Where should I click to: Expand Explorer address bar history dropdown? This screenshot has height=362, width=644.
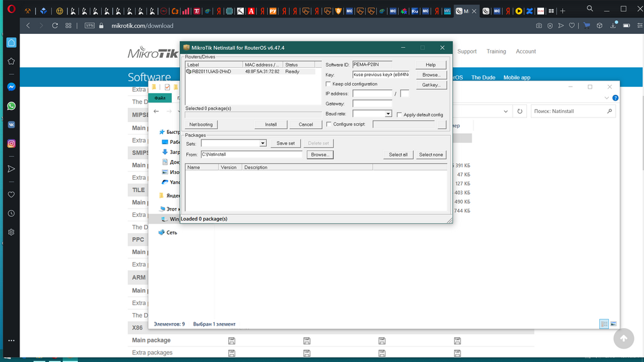tap(506, 111)
